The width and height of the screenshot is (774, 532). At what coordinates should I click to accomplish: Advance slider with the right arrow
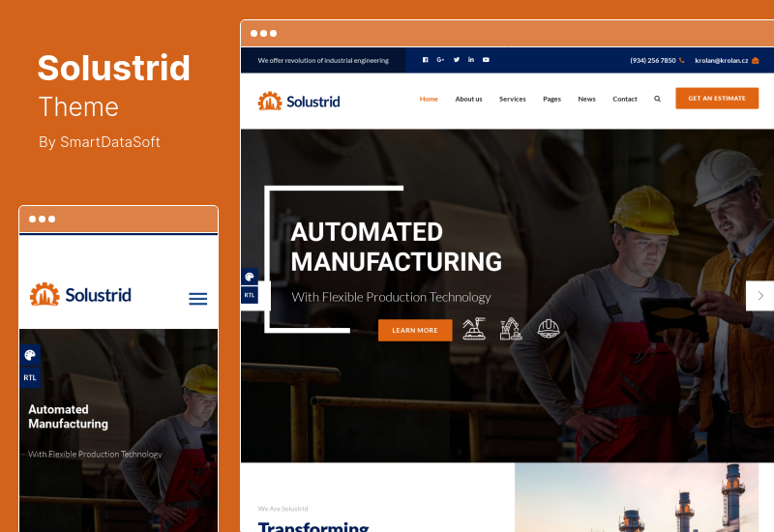(x=760, y=296)
